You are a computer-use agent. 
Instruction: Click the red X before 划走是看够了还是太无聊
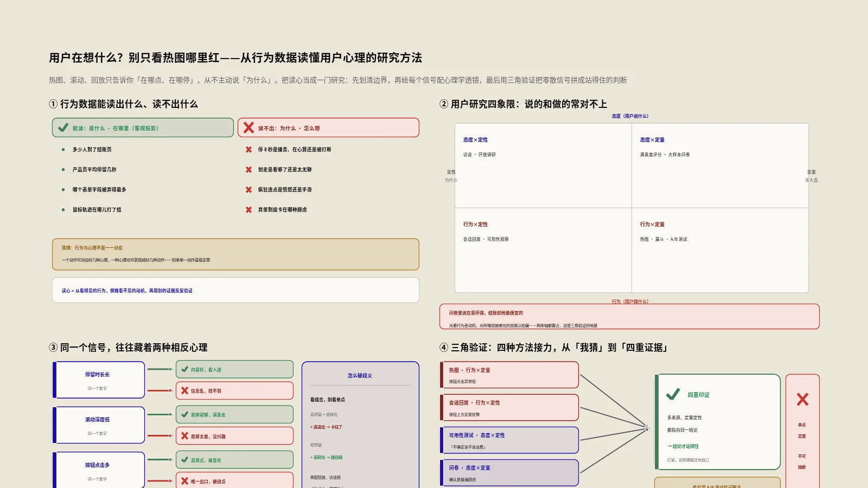tap(248, 170)
